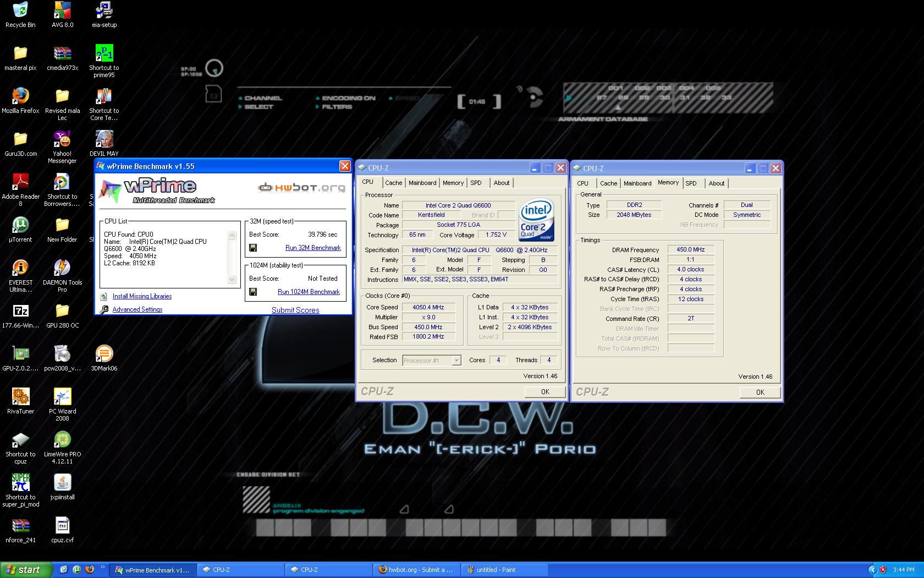Launch the EVEREST Ultimate desktop icon
924x578 pixels.
click(20, 268)
